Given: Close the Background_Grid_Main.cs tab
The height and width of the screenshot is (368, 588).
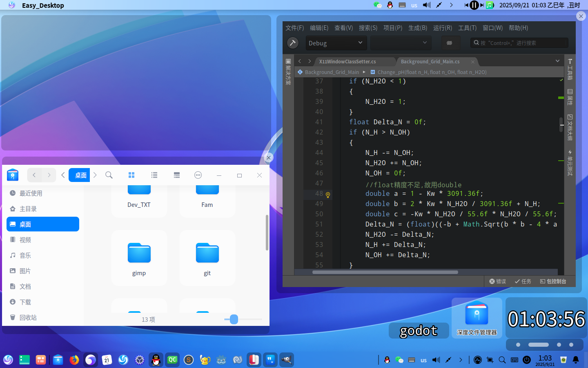Looking at the screenshot, I should [472, 62].
